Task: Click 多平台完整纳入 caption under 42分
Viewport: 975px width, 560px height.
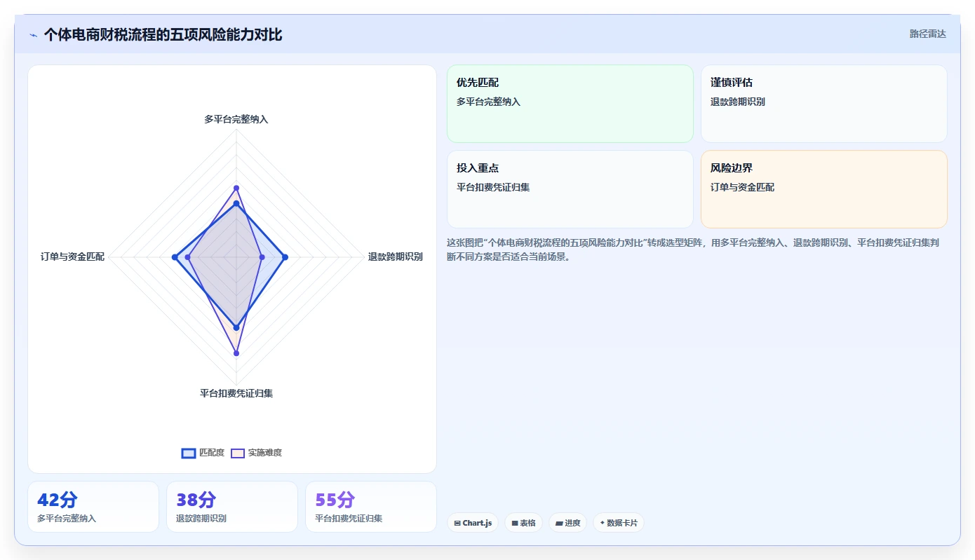Action: point(67,519)
